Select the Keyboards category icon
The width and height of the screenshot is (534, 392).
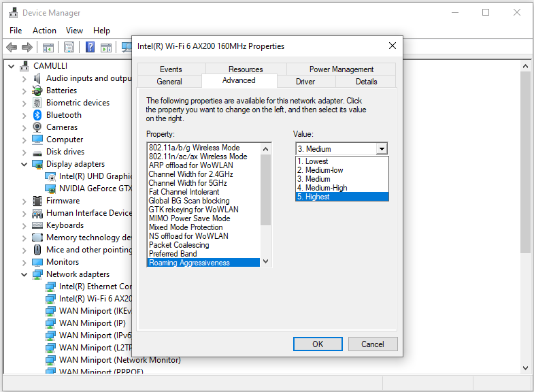[x=37, y=225]
